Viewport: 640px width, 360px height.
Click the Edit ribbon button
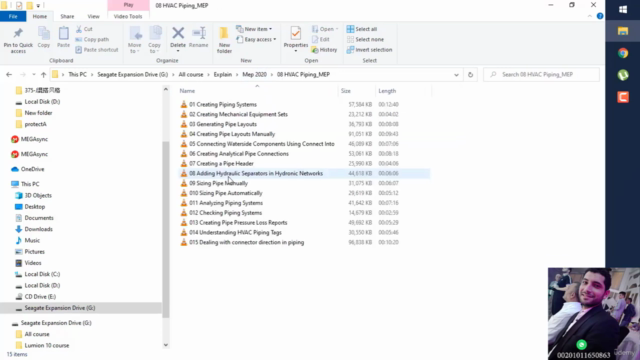321,40
